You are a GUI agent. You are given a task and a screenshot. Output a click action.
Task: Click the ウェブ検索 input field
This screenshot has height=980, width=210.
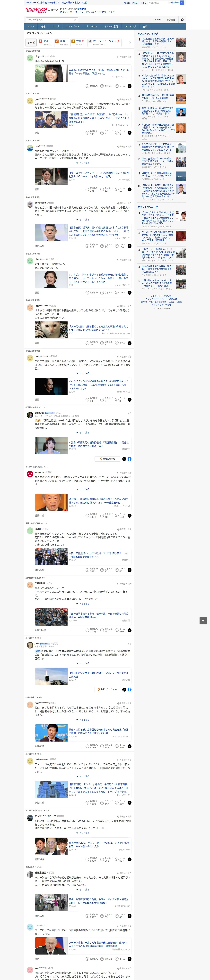tap(158, 3)
